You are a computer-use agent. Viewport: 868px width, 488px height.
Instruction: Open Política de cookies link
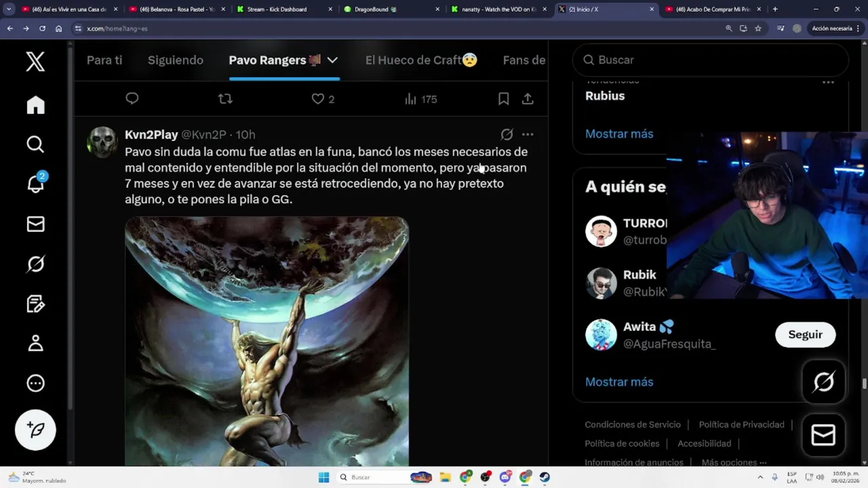622,443
